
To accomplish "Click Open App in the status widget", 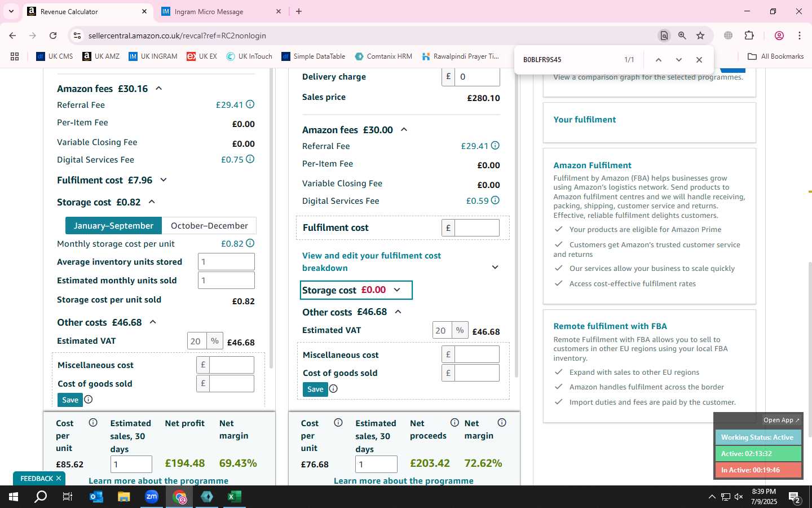I will pos(781,420).
